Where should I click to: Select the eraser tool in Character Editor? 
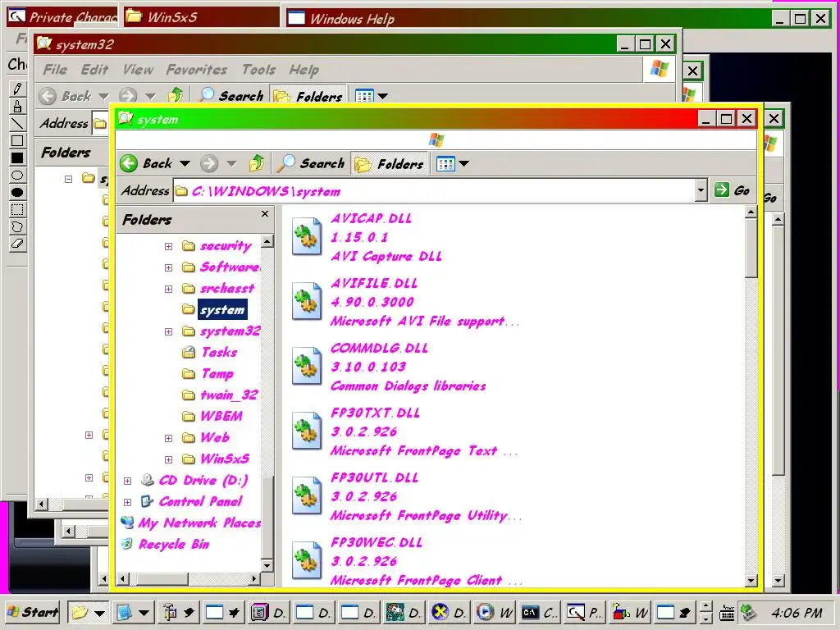click(x=17, y=244)
